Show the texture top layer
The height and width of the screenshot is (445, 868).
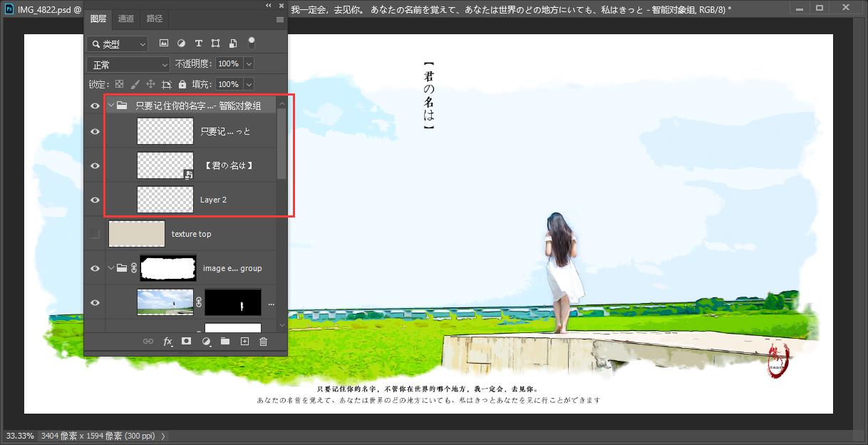point(95,234)
